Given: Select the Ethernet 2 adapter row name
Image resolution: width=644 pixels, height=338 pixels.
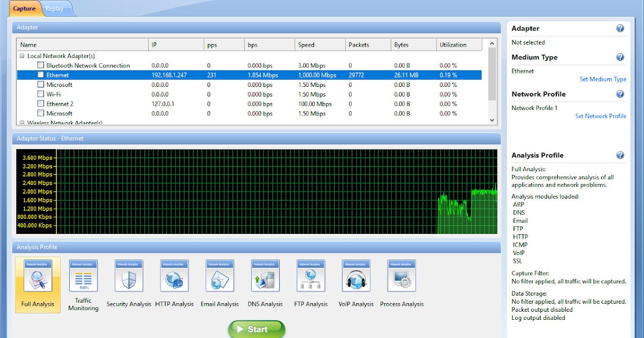Looking at the screenshot, I should tap(60, 104).
